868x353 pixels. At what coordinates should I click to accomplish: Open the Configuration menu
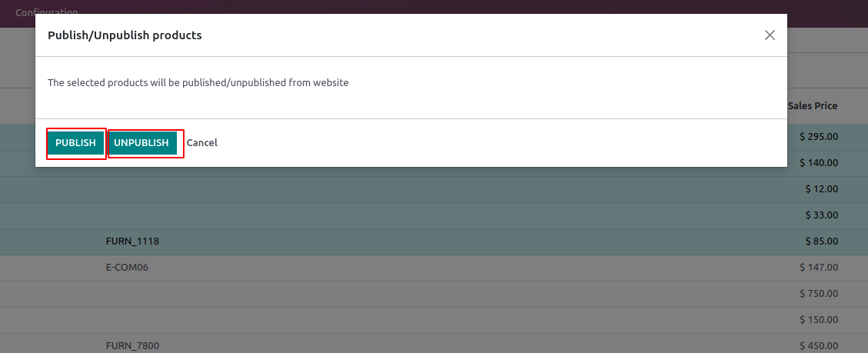[46, 12]
